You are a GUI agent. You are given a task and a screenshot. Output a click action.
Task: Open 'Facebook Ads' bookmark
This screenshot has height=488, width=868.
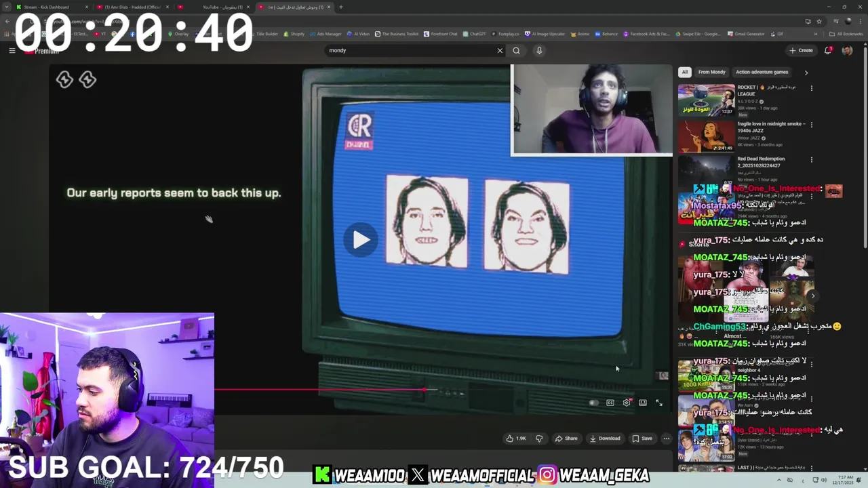tap(646, 34)
